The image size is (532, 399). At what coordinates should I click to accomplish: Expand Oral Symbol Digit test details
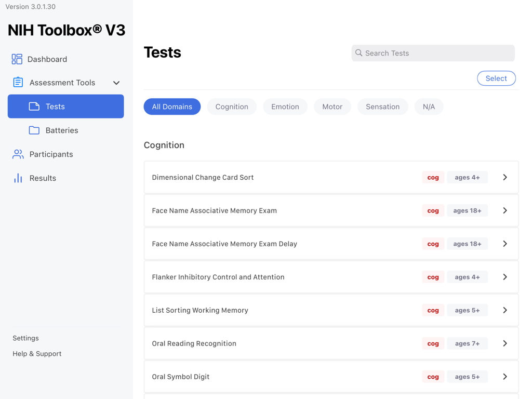pyautogui.click(x=504, y=376)
